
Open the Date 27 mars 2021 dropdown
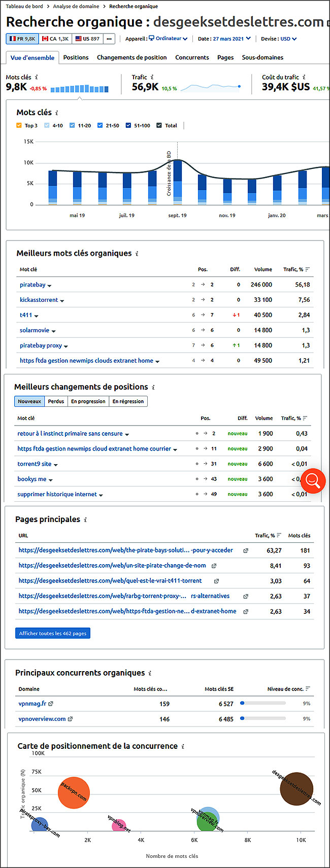(232, 39)
